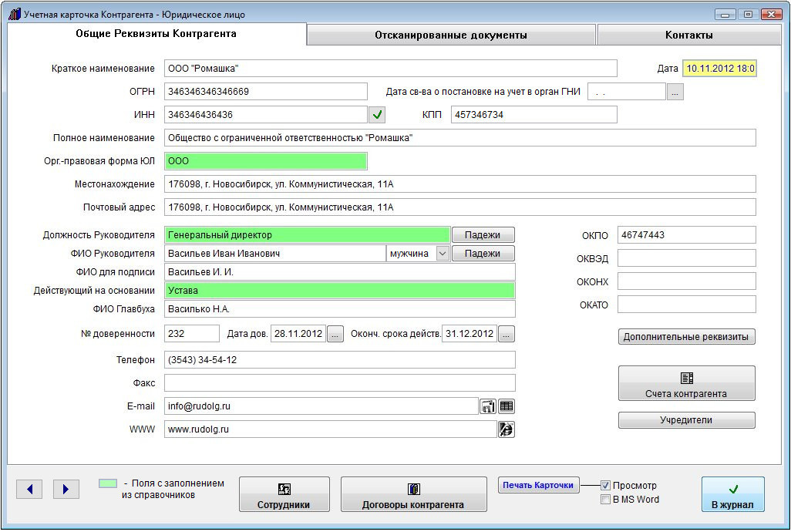This screenshot has width=791, height=532.
Task: Click the green INN validation checkmark icon
Action: pyautogui.click(x=377, y=115)
